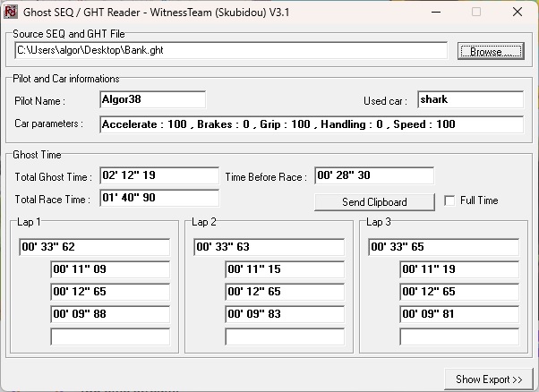Click the Total Ghost Time label
539x392 pixels.
point(53,177)
